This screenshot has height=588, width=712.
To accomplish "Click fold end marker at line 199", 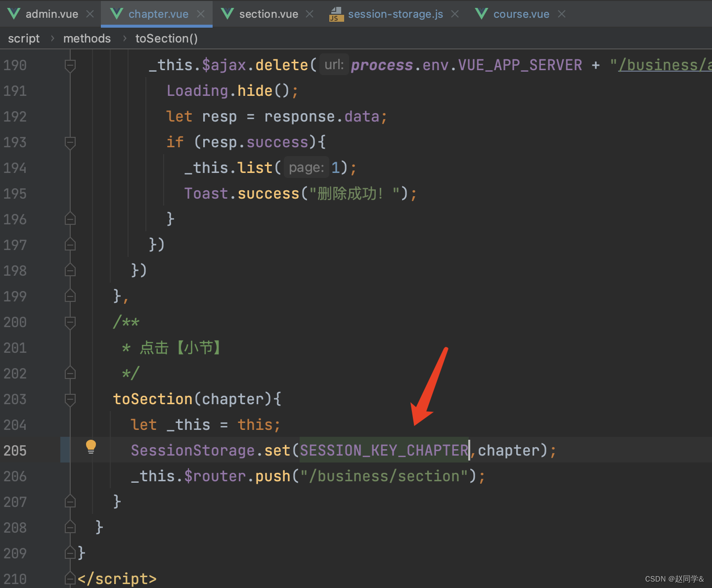I will pos(70,296).
